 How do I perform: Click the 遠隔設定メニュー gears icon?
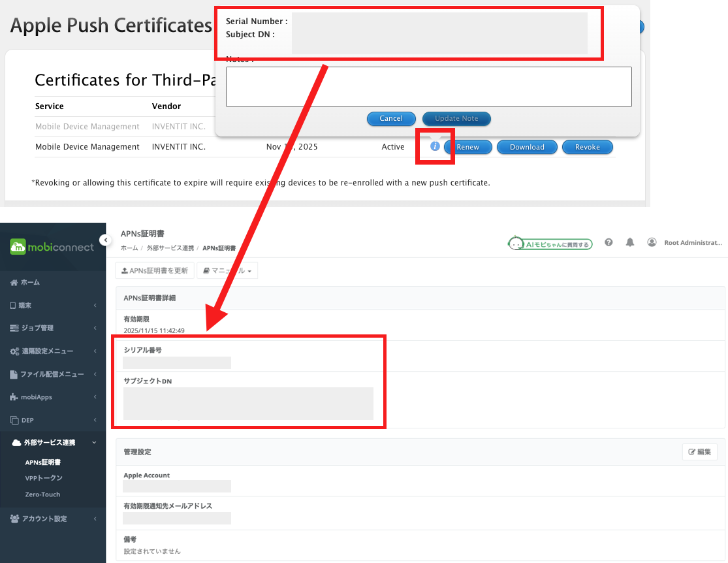(x=14, y=351)
